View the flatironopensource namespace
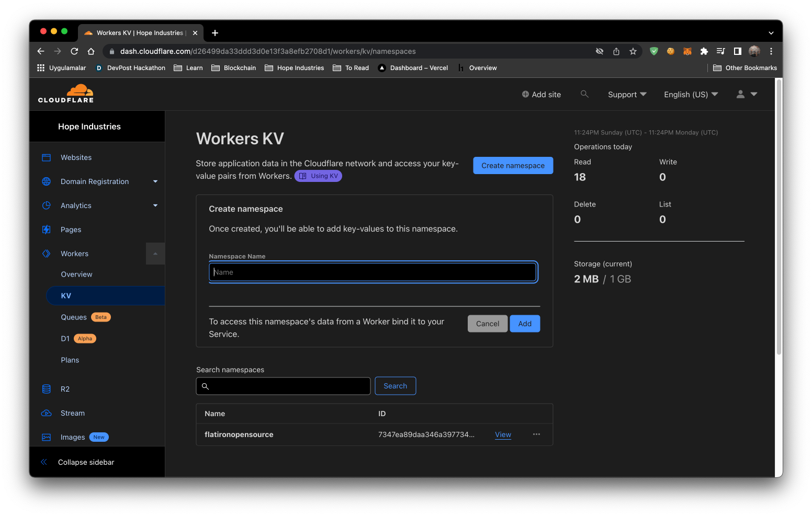Image resolution: width=812 pixels, height=516 pixels. (x=502, y=434)
